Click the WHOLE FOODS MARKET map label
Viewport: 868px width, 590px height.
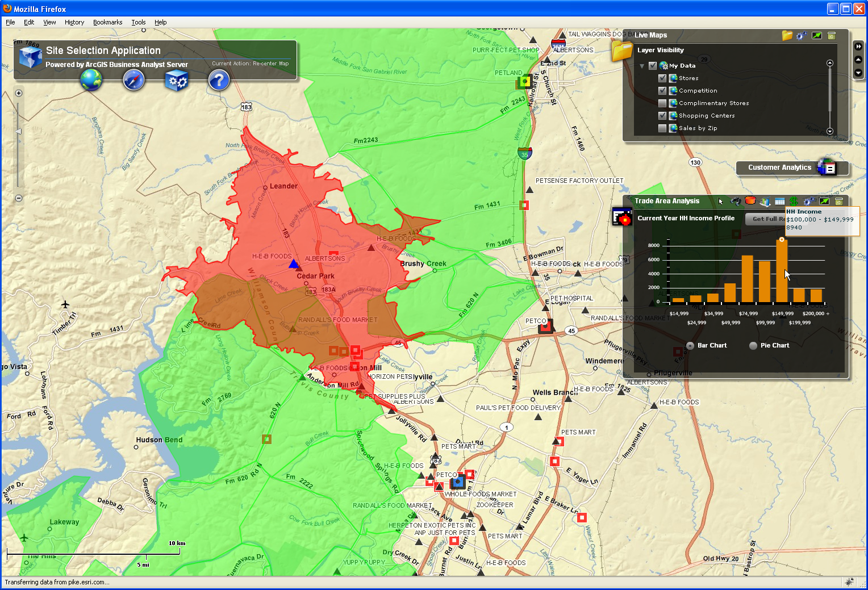click(x=481, y=494)
